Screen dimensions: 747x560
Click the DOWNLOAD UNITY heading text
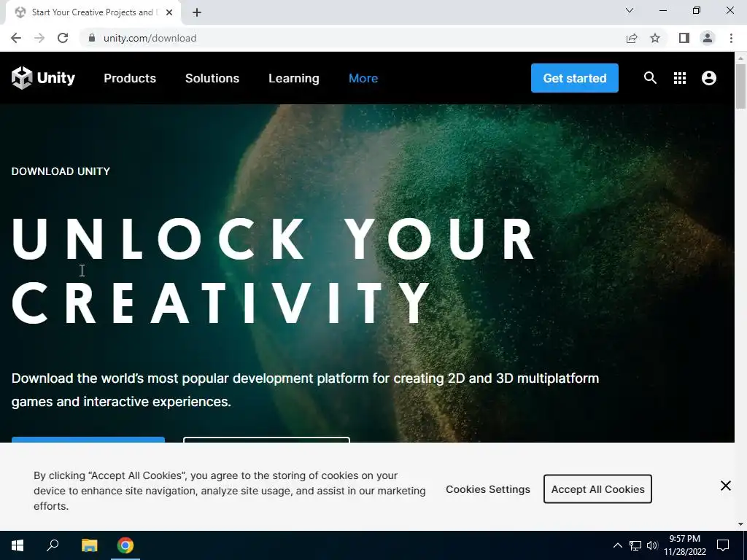(x=61, y=171)
